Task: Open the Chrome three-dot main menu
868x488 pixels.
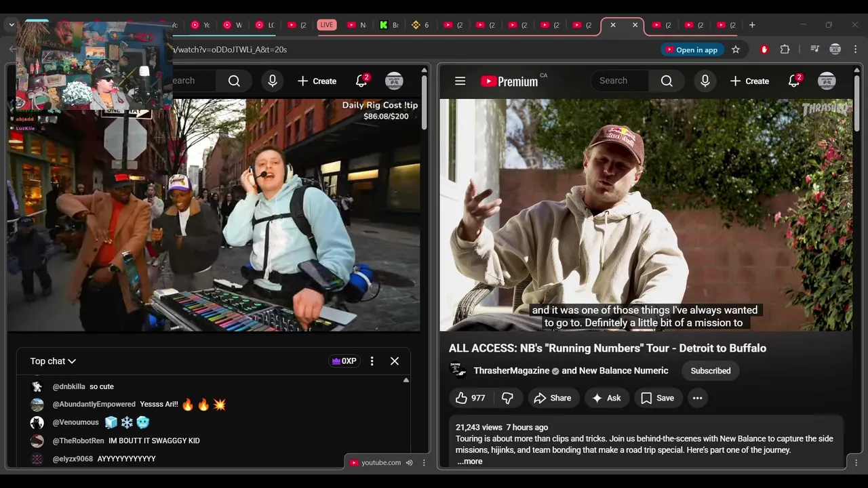Action: 854,49
